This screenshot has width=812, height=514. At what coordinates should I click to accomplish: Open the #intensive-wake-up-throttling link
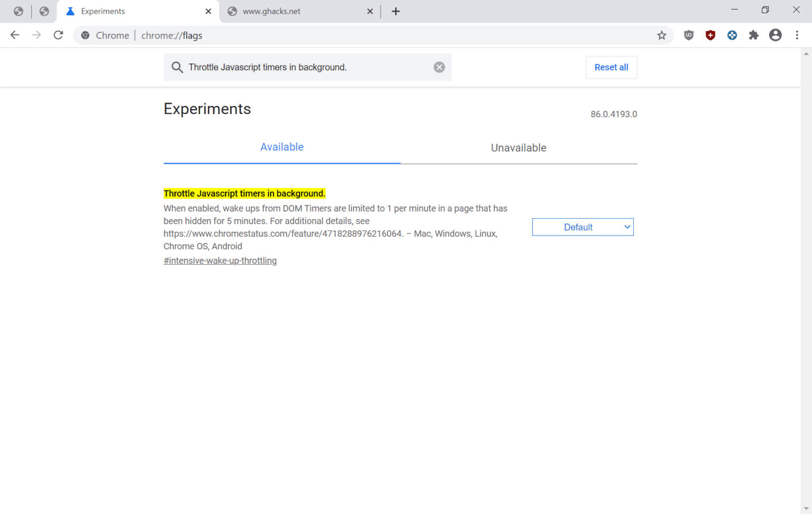click(x=220, y=260)
